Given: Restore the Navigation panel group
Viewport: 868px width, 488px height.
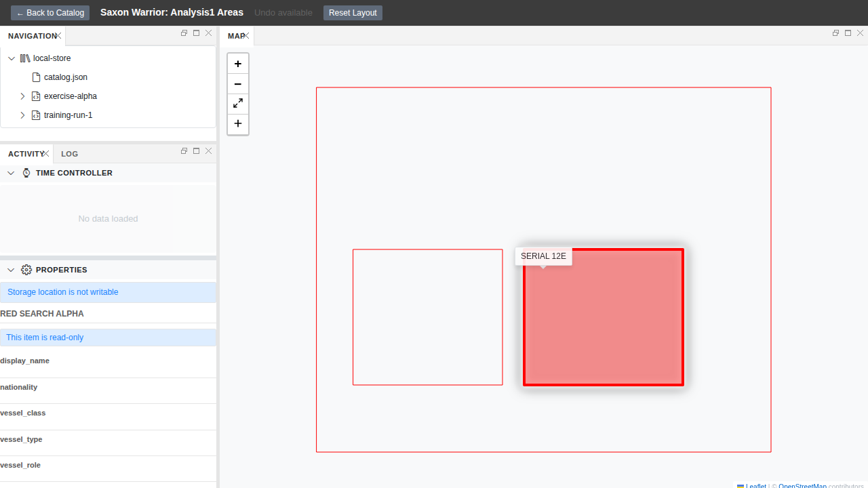Looking at the screenshot, I should tap(184, 33).
